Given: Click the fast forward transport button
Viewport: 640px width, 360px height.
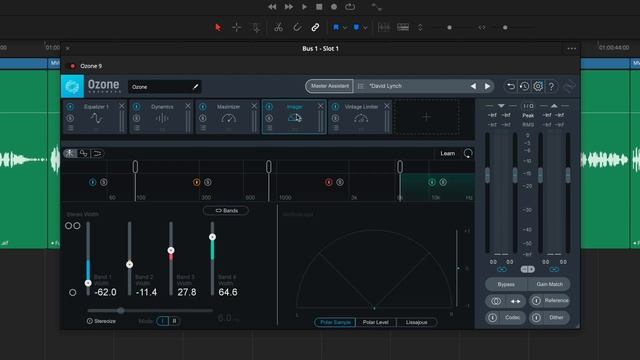Looking at the screenshot, I should (x=289, y=7).
